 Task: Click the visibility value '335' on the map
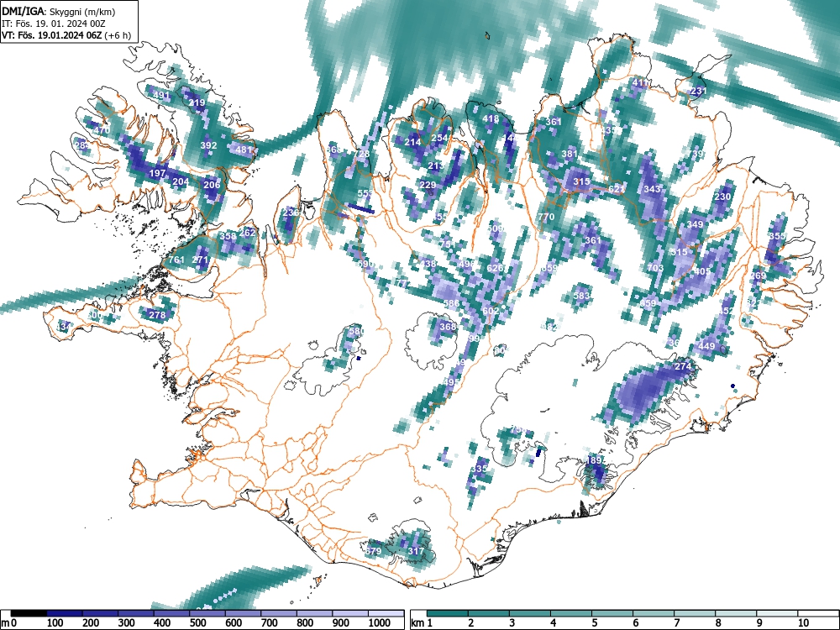tap(479, 469)
